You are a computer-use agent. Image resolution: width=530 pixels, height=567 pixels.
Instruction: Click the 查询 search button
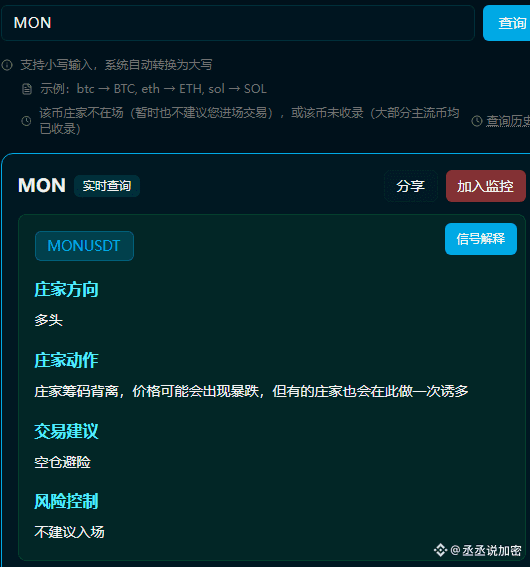coord(507,23)
